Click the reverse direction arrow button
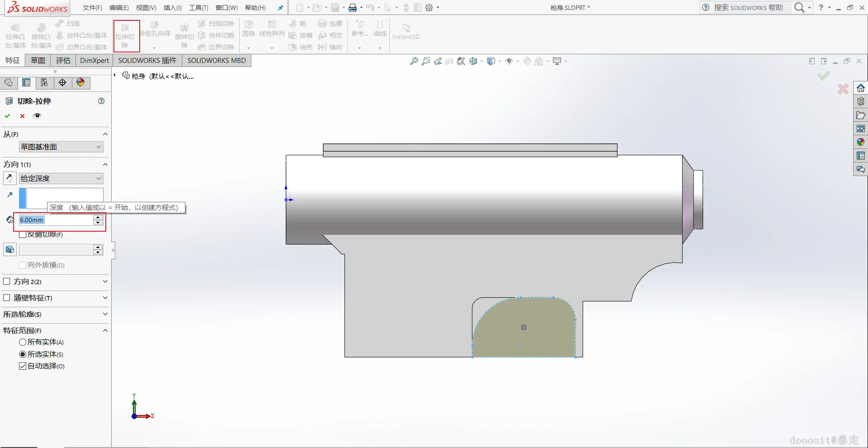The height and width of the screenshot is (448, 868). coord(9,178)
